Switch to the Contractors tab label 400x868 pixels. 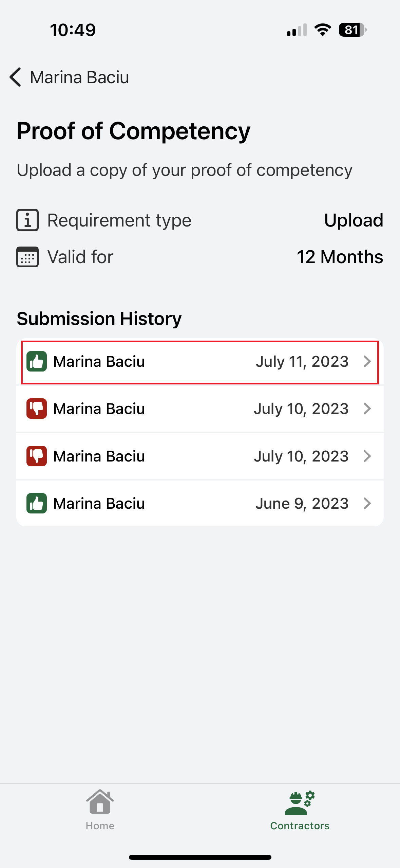click(300, 826)
